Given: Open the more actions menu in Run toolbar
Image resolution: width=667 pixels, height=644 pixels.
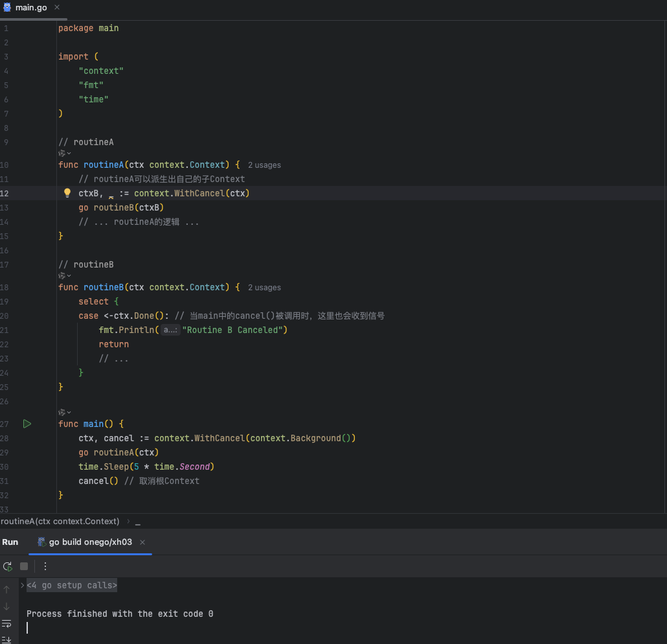Looking at the screenshot, I should pos(45,566).
